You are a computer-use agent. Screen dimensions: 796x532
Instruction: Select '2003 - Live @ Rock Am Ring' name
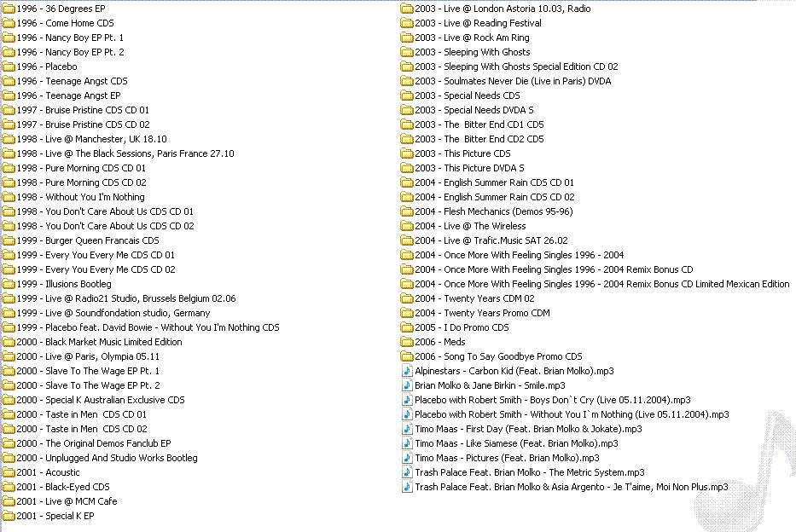tap(472, 38)
